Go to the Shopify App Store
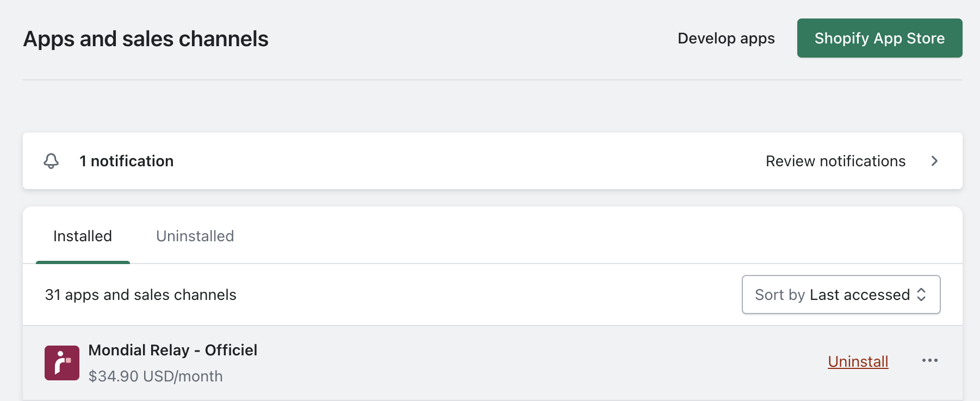Screen dimensions: 980x401 879,39
